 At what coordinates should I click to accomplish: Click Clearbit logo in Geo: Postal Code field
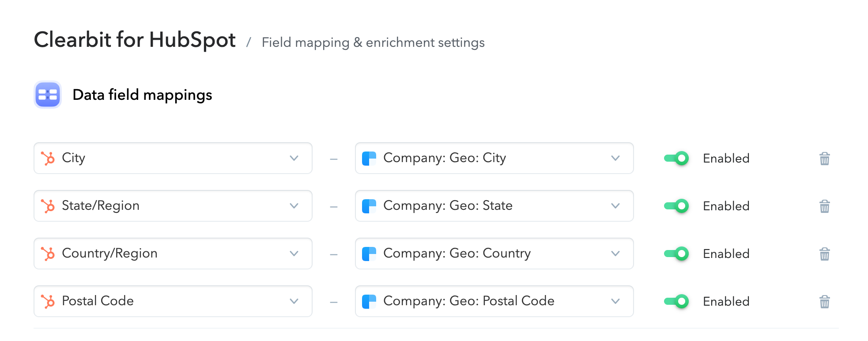click(x=369, y=301)
